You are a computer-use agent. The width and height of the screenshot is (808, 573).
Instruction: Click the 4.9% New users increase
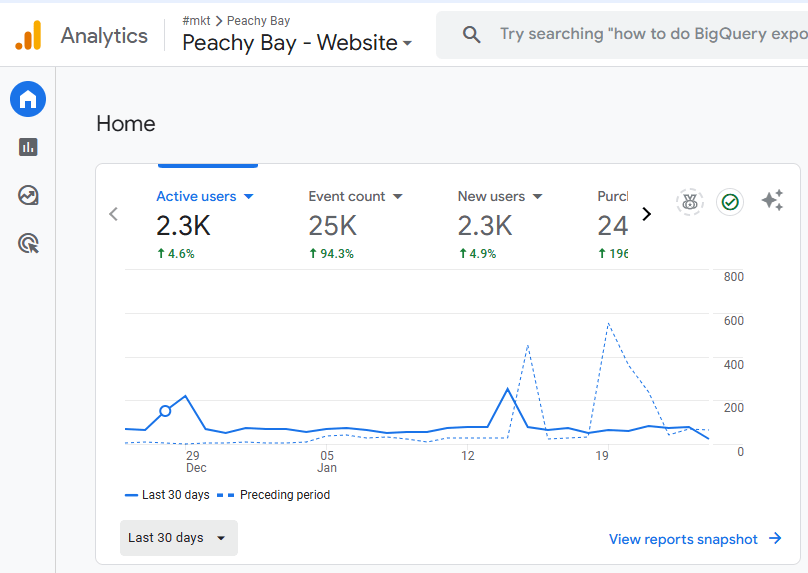(478, 254)
